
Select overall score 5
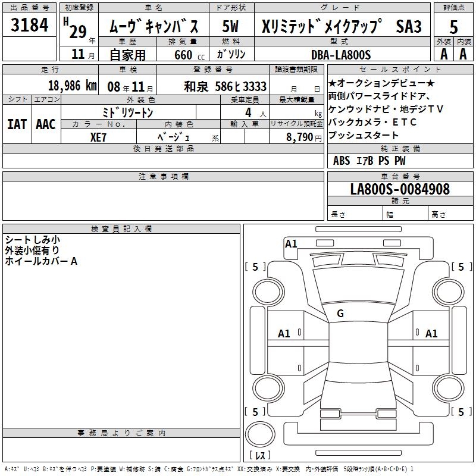click(453, 27)
